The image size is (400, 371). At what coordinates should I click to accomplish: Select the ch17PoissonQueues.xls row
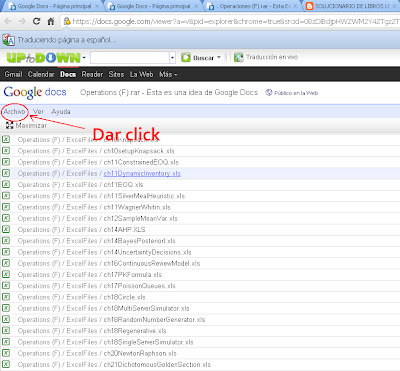[200, 286]
